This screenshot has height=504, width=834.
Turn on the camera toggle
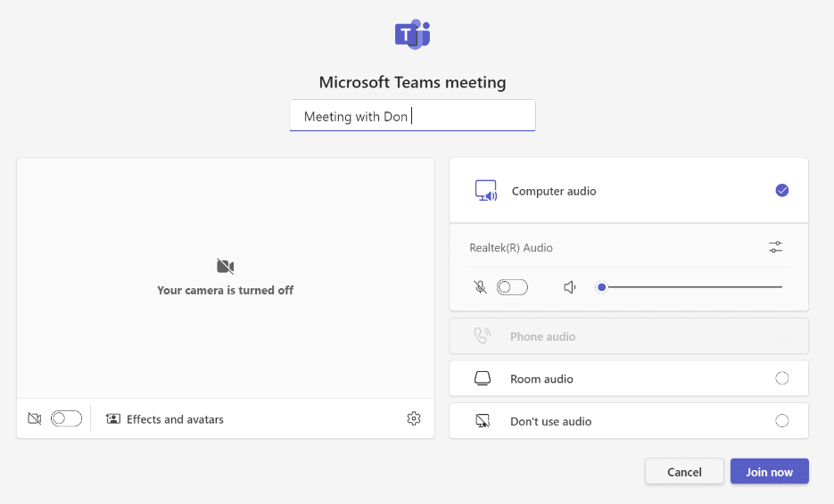pyautogui.click(x=66, y=418)
